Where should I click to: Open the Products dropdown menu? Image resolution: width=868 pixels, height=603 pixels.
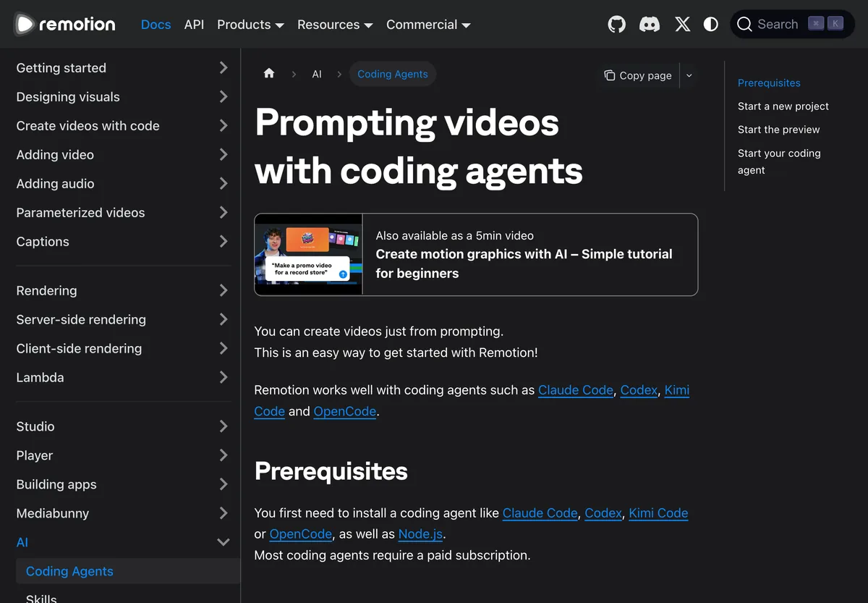[x=250, y=25]
